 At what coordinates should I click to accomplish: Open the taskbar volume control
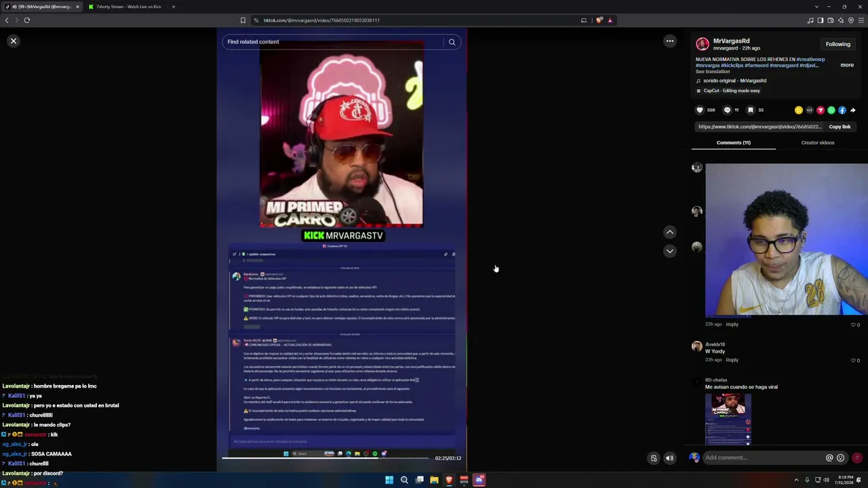[x=826, y=480]
